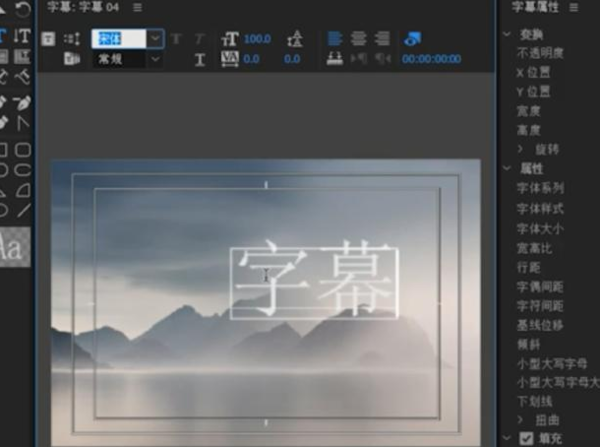Click the kerning value next to VA
Viewport: 600px width, 447px height.
pyautogui.click(x=251, y=59)
